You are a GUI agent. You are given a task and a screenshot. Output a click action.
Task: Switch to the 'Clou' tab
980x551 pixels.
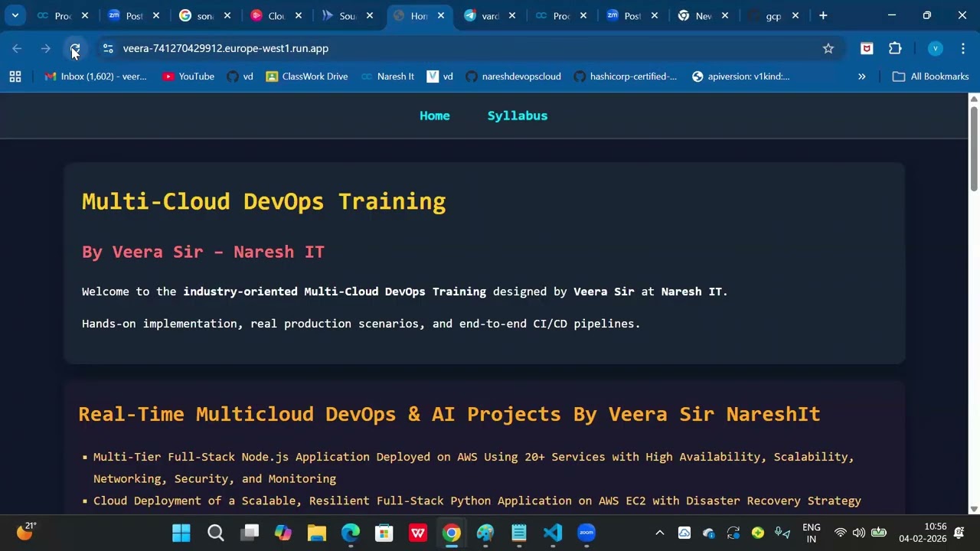275,15
